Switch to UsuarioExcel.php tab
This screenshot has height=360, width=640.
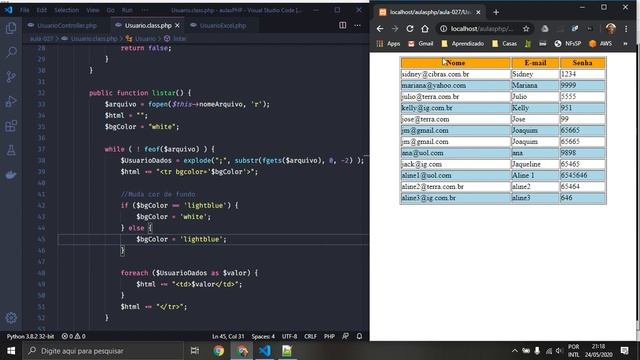click(222, 25)
